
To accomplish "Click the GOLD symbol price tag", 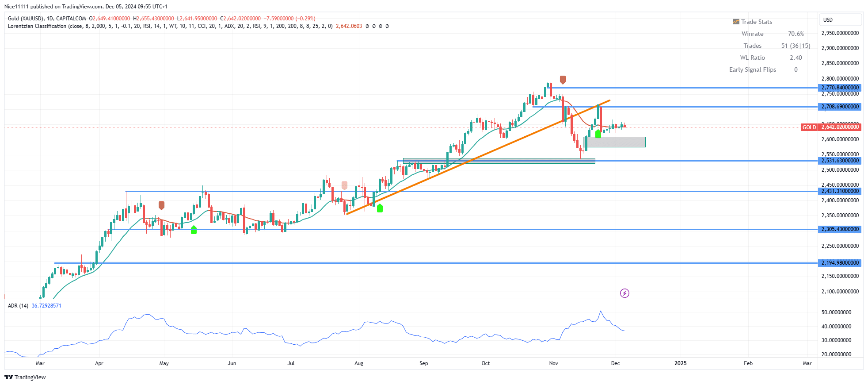I will tap(809, 127).
